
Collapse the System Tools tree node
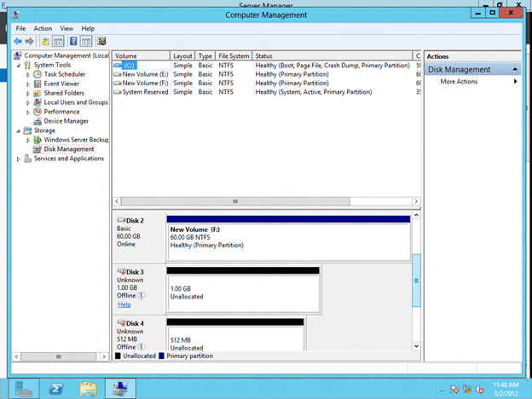coord(19,65)
